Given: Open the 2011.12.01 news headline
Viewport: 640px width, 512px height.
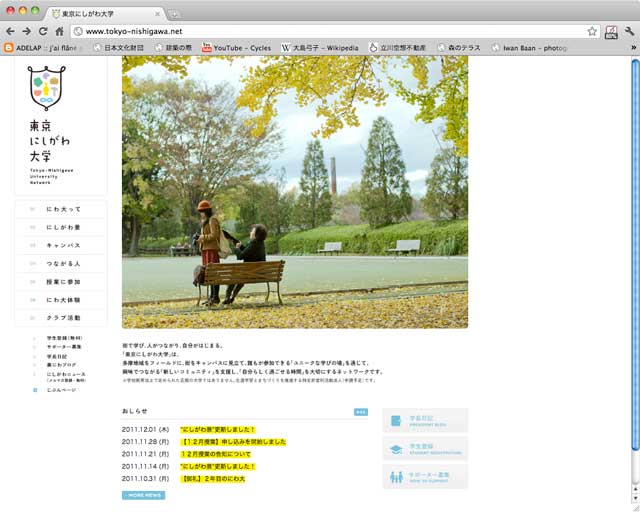Looking at the screenshot, I should point(218,430).
